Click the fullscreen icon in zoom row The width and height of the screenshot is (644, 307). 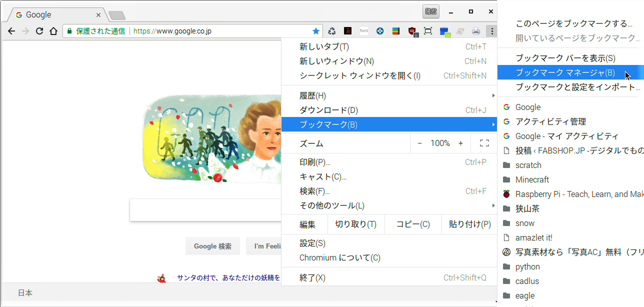(x=484, y=143)
